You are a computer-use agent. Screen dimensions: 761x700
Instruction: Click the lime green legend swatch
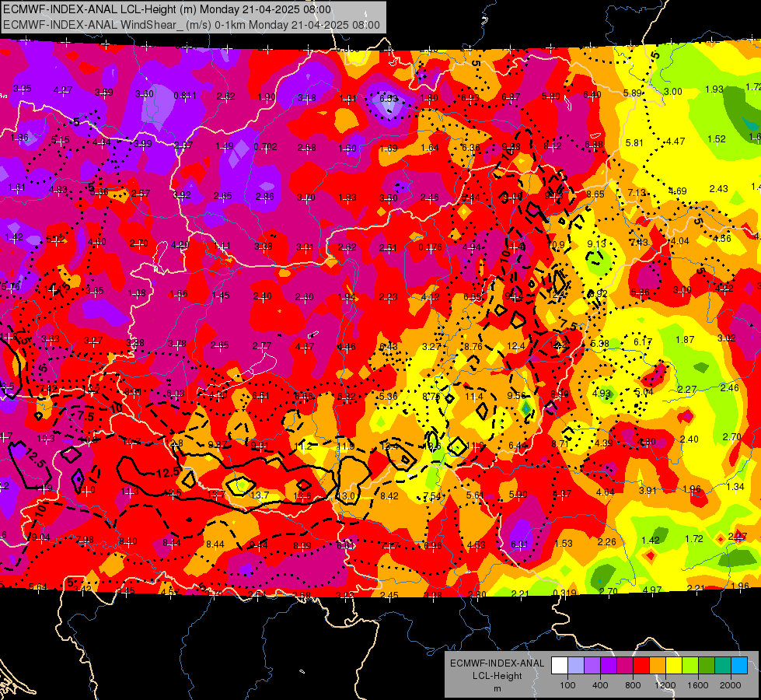click(x=689, y=666)
